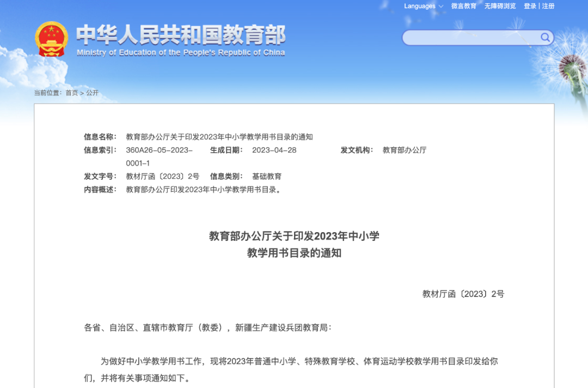Click the national emblem logo
Image resolution: width=588 pixels, height=388 pixels.
coord(51,39)
